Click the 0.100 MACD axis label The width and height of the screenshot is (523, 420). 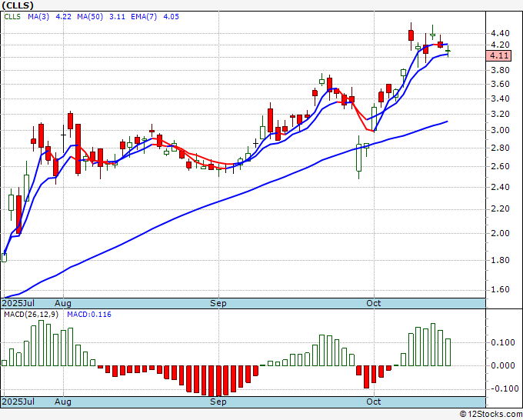point(503,342)
